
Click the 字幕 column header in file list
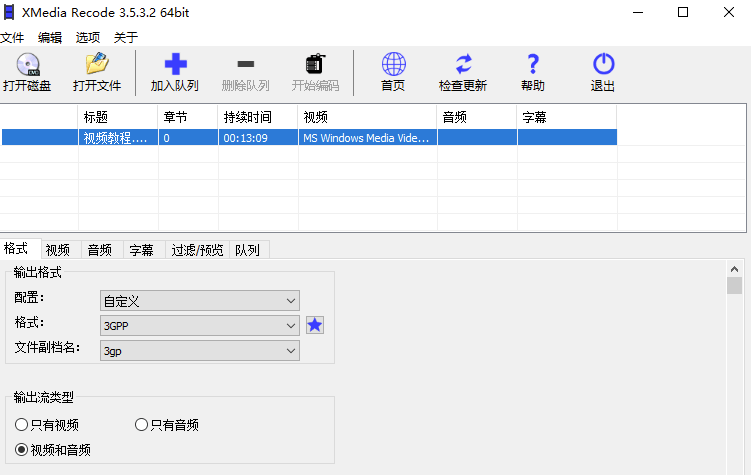click(x=567, y=117)
